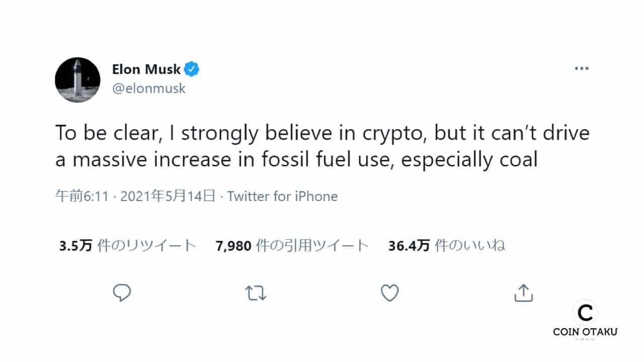Open the Twitter for iPhone source link
The width and height of the screenshot is (644, 362).
[x=282, y=196]
